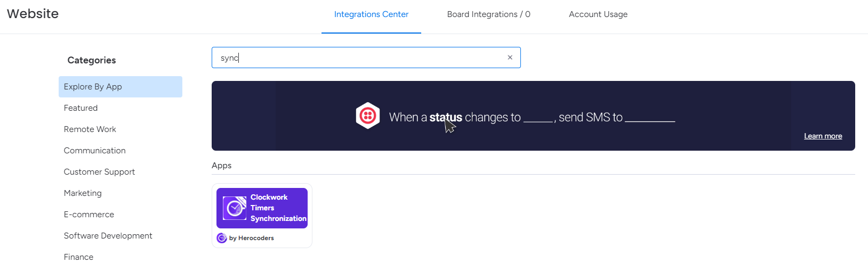868x271 pixels.
Task: Choose the Communication category
Action: (94, 151)
